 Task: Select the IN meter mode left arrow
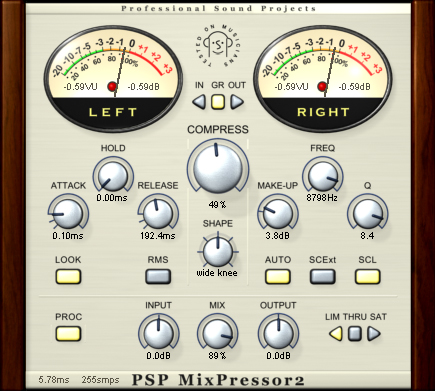[x=199, y=102]
